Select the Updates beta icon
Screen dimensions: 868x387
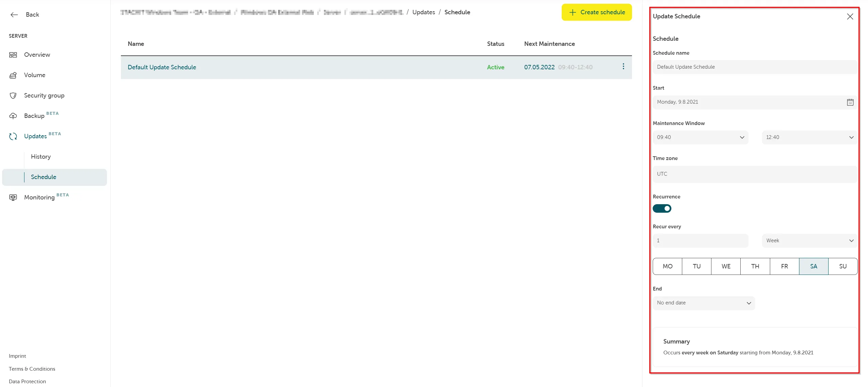coord(13,136)
